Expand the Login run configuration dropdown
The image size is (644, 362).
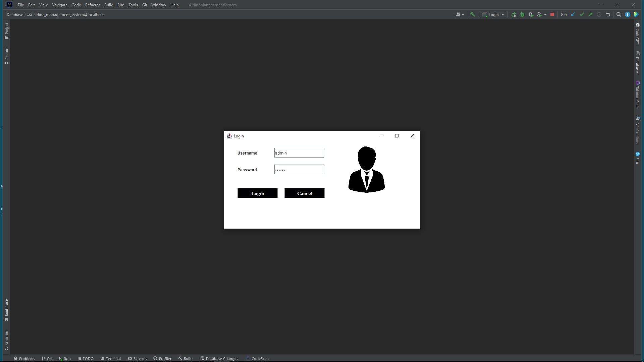(x=502, y=14)
